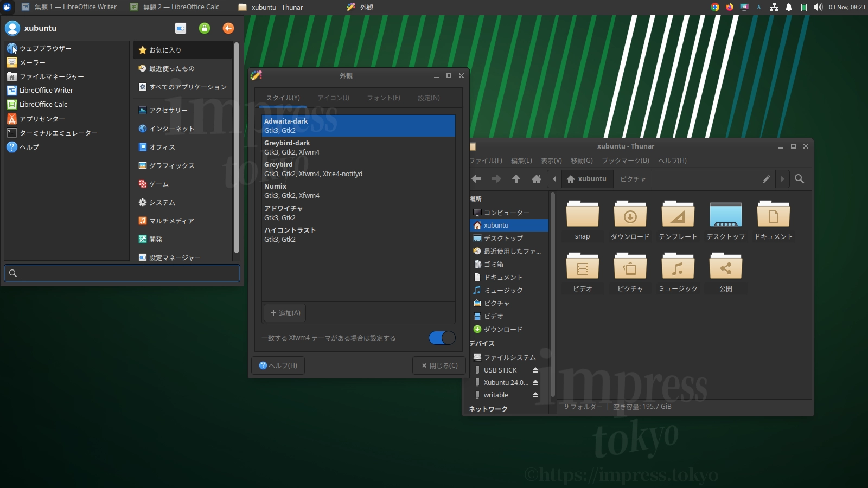Switch to the アイコン(I) tab
Image resolution: width=868 pixels, height=488 pixels.
point(334,98)
